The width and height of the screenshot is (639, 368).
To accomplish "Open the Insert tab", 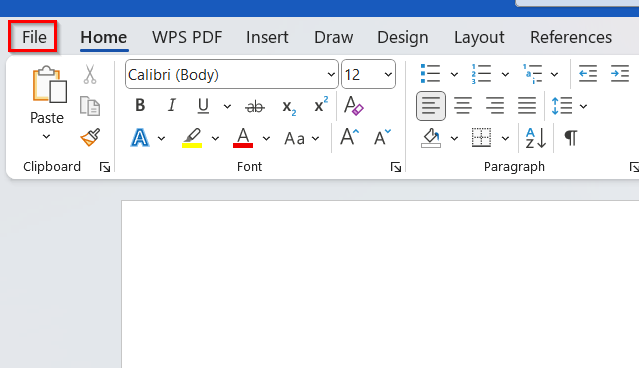I will click(267, 37).
